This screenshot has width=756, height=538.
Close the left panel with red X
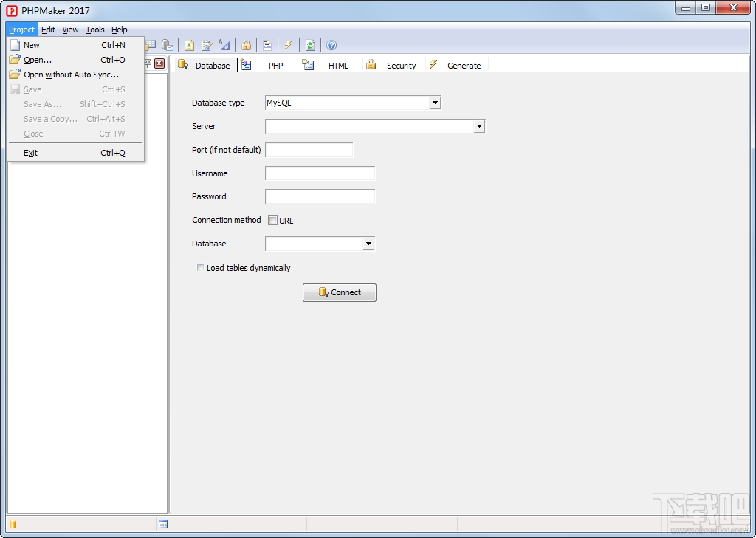click(x=159, y=63)
